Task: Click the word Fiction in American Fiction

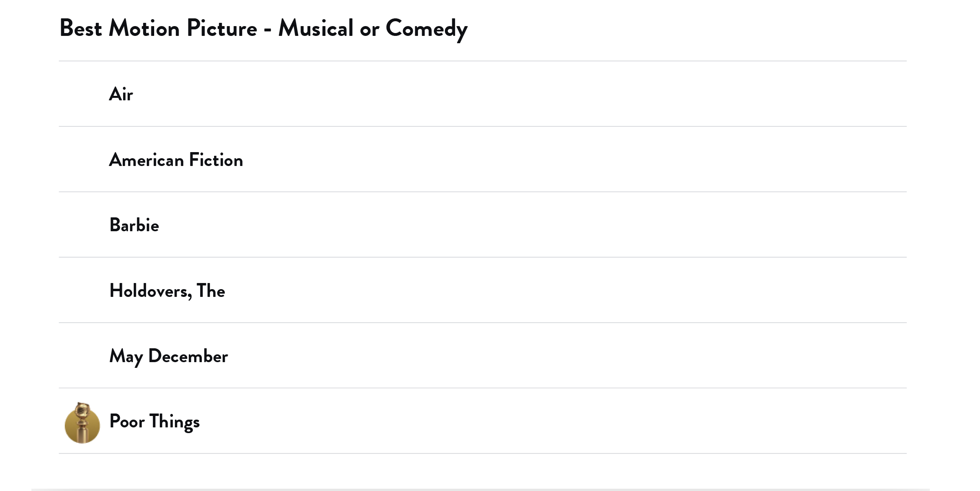Action: [x=216, y=160]
